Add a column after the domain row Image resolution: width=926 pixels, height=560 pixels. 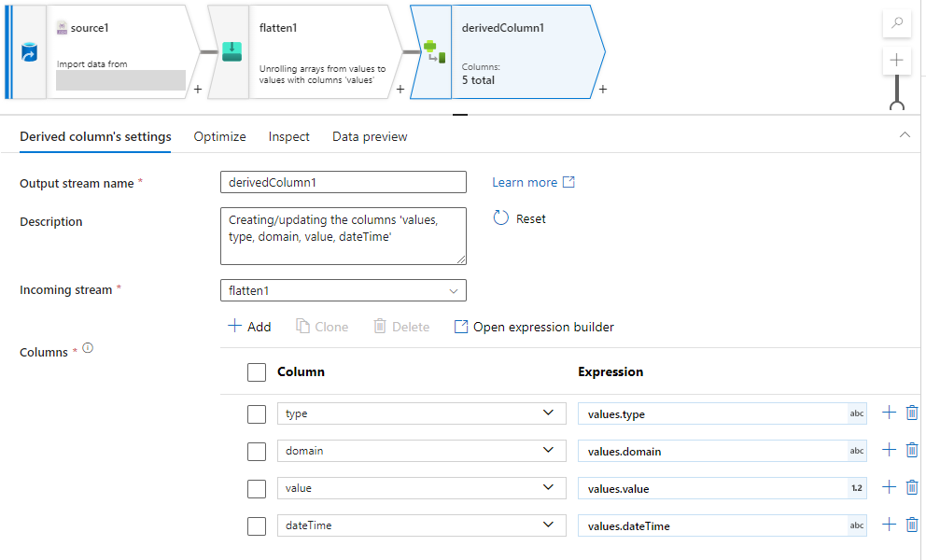(x=889, y=451)
